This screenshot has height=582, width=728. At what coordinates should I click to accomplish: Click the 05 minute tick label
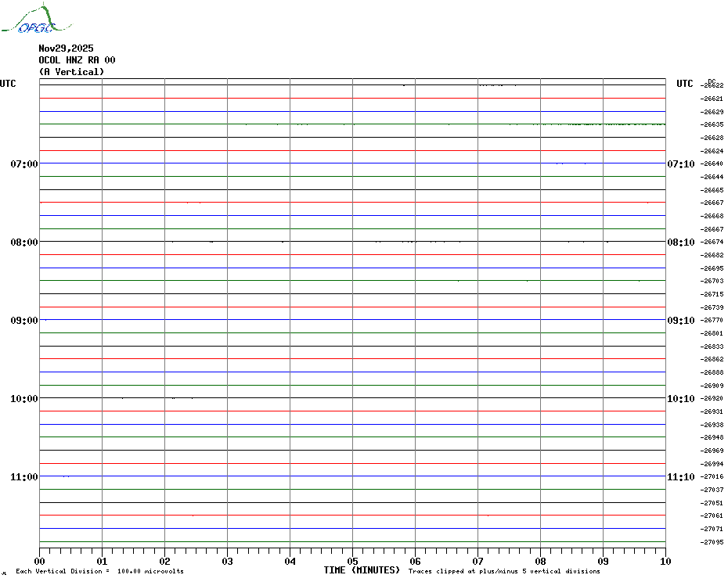(353, 562)
